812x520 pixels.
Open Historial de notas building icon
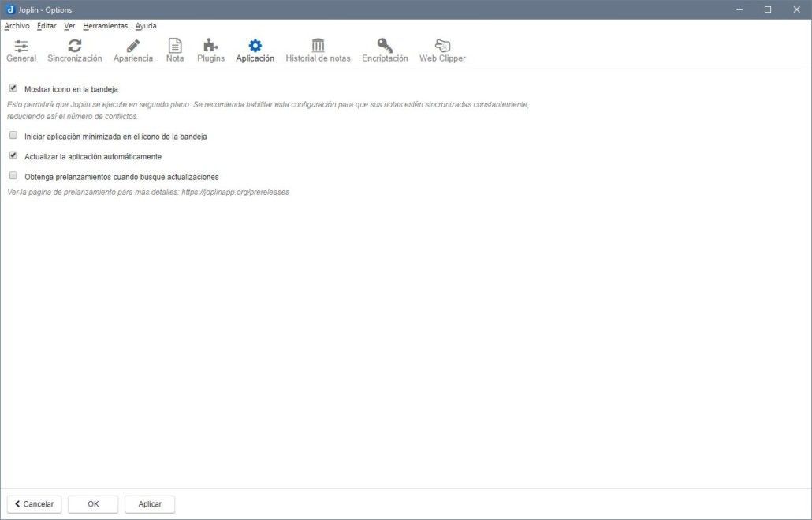click(318, 46)
